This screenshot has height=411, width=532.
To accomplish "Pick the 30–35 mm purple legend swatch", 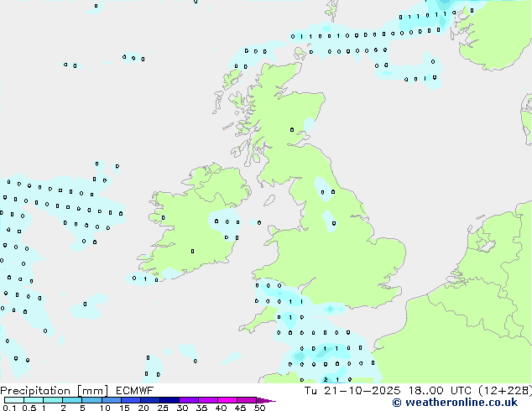I will coord(189,400).
